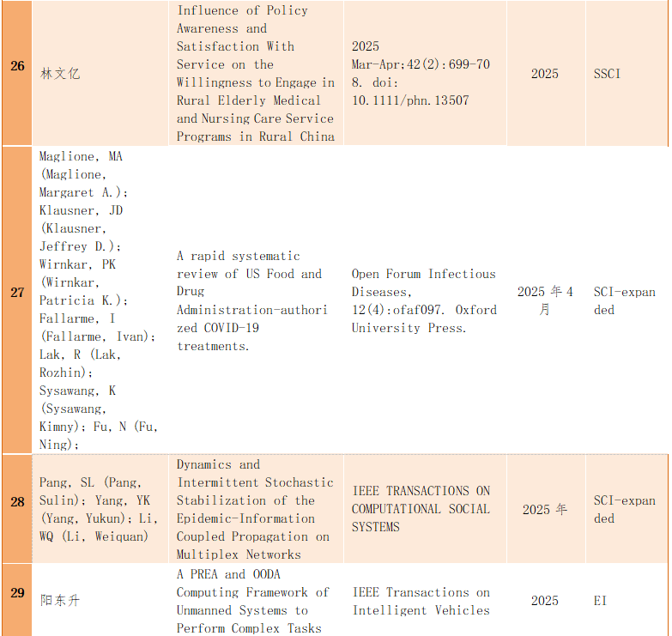Select the Pang, SL author cell
The width and height of the screenshot is (672, 636).
click(98, 509)
